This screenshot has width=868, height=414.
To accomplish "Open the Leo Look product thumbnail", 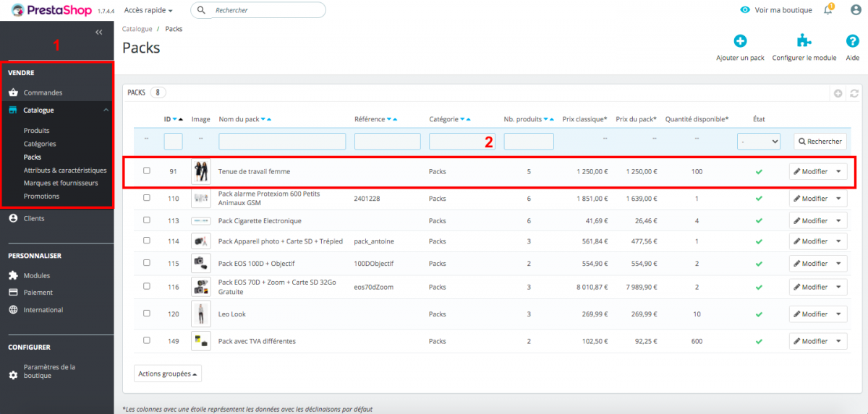I will (200, 314).
